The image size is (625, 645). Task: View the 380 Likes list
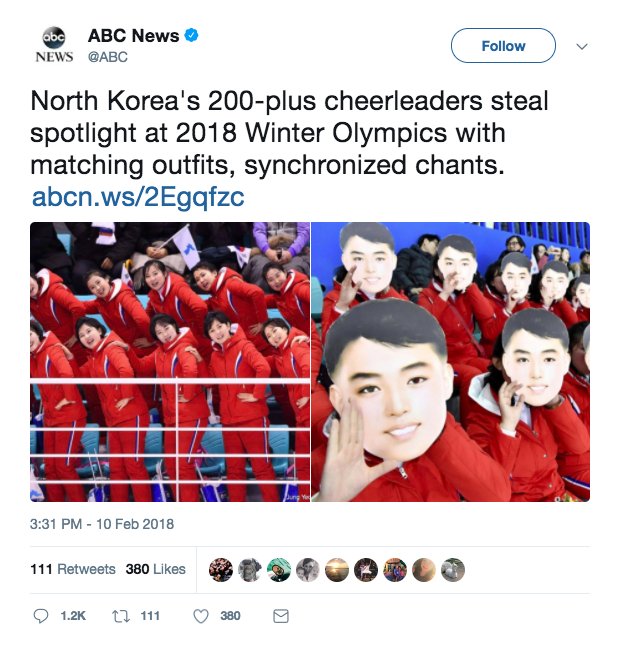[x=156, y=569]
